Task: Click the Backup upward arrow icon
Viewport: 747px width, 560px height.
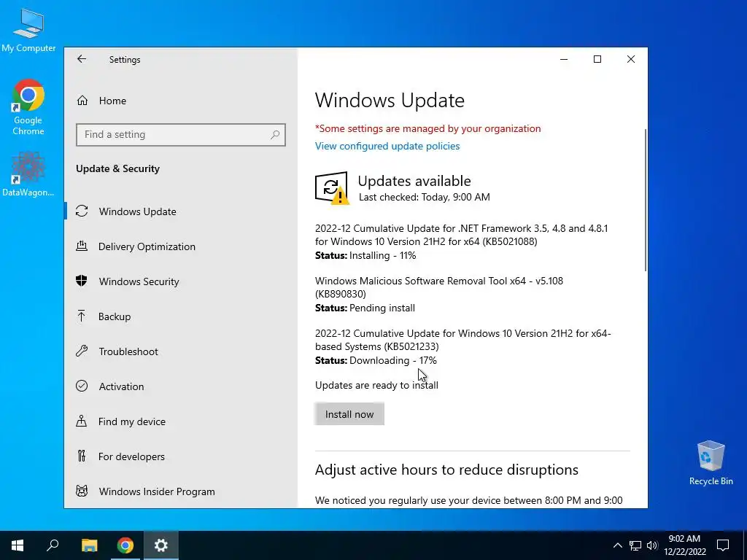Action: pos(82,316)
